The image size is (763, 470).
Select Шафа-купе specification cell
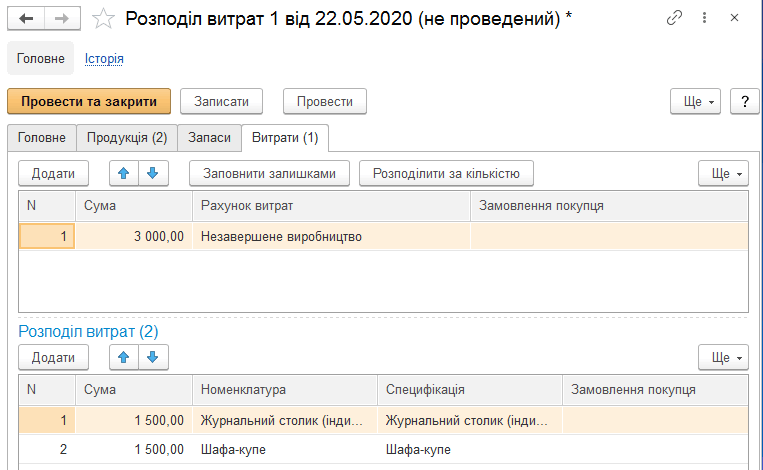coord(470,449)
